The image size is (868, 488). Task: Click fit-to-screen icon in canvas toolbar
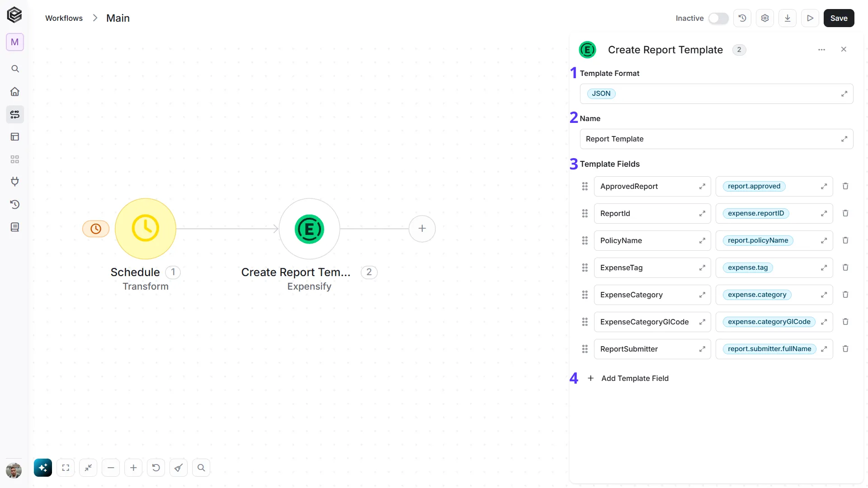coord(66,468)
